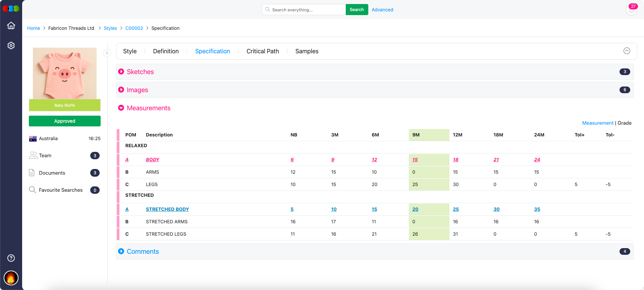Image resolution: width=644 pixels, height=290 pixels.
Task: Switch to Measurement view
Action: click(597, 123)
